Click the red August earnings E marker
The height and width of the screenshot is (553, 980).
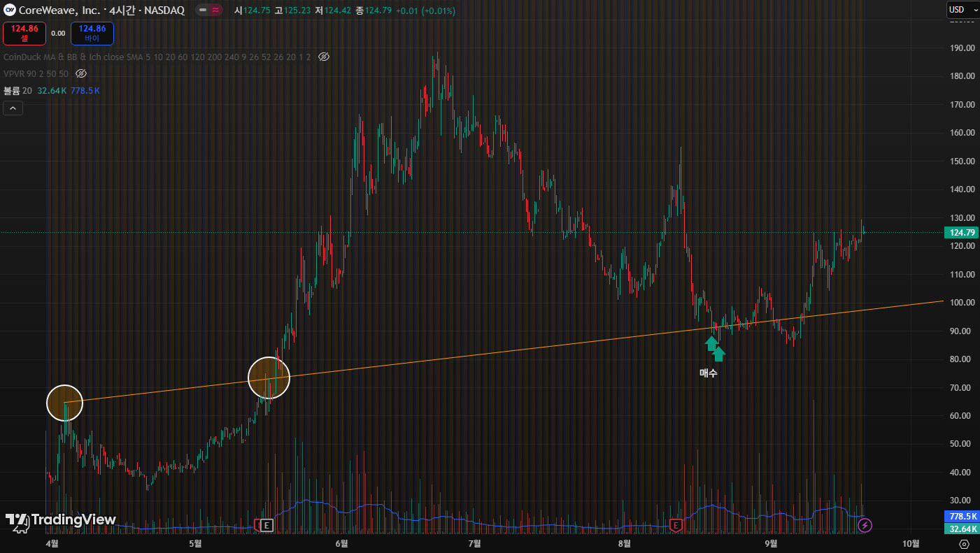[676, 525]
